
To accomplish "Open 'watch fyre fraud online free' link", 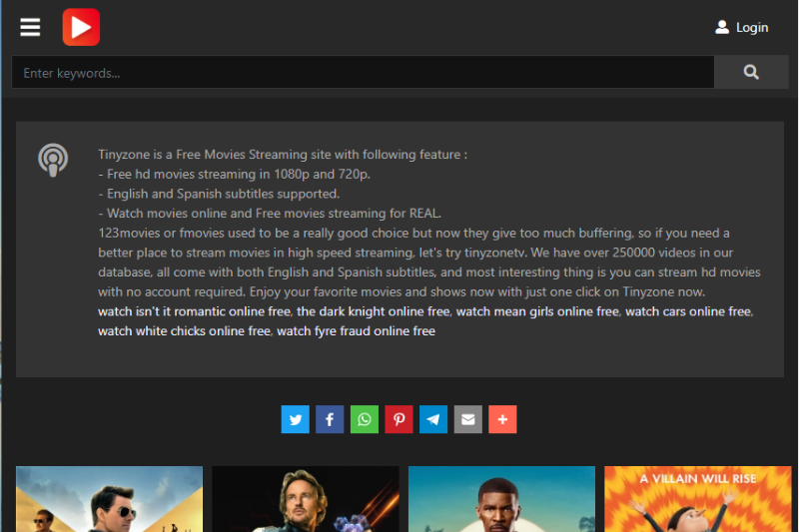I will [356, 331].
